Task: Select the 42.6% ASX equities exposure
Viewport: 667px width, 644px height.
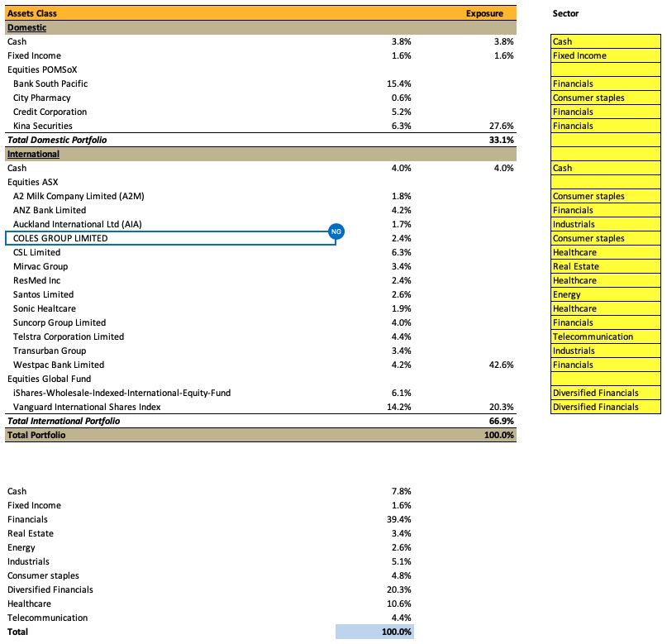Action: [501, 365]
